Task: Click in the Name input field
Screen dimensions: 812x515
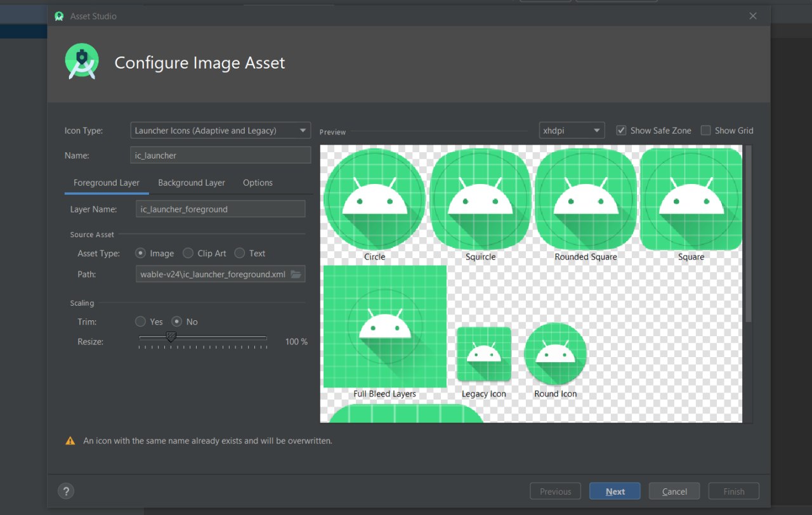Action: coord(220,155)
